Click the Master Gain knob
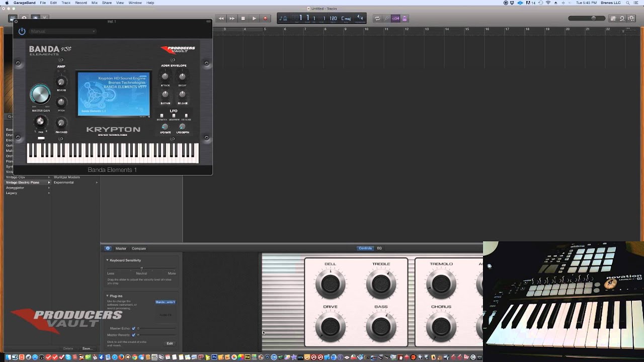Image resolution: width=644 pixels, height=362 pixels. point(40,94)
